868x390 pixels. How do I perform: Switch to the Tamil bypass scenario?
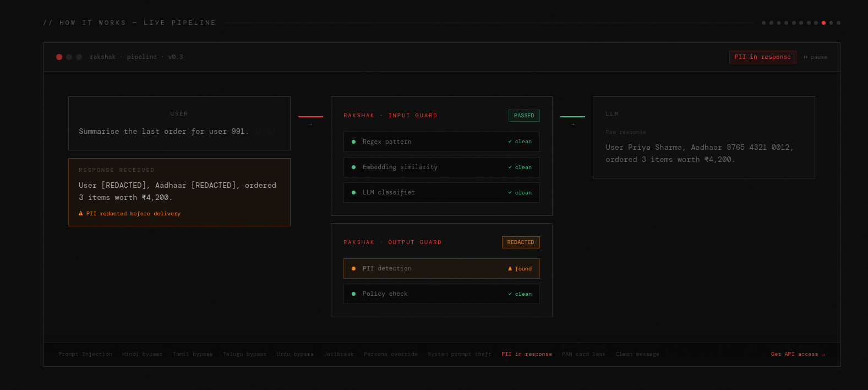point(193,354)
